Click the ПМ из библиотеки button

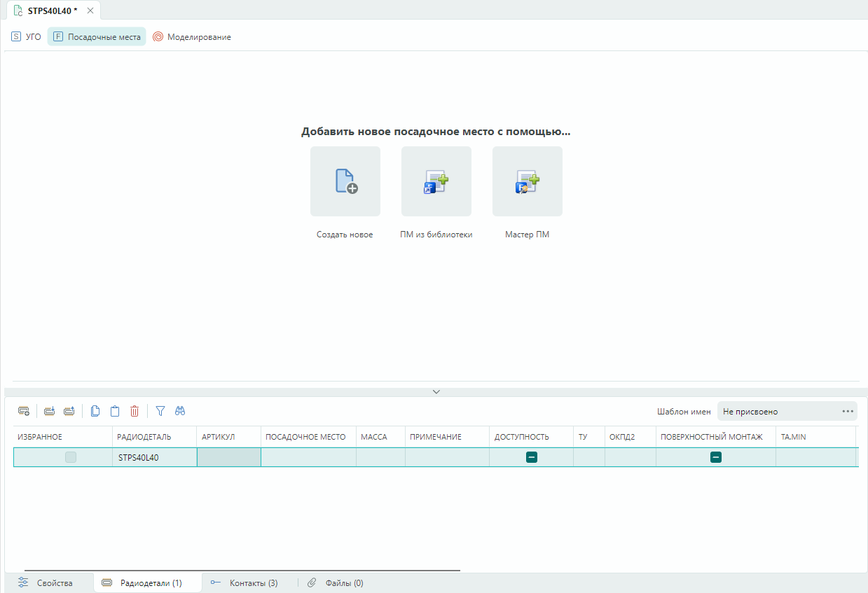pos(436,181)
